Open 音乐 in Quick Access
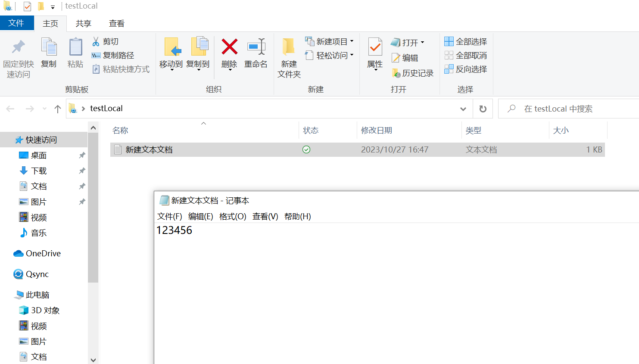The width and height of the screenshot is (639, 364). tap(33, 233)
